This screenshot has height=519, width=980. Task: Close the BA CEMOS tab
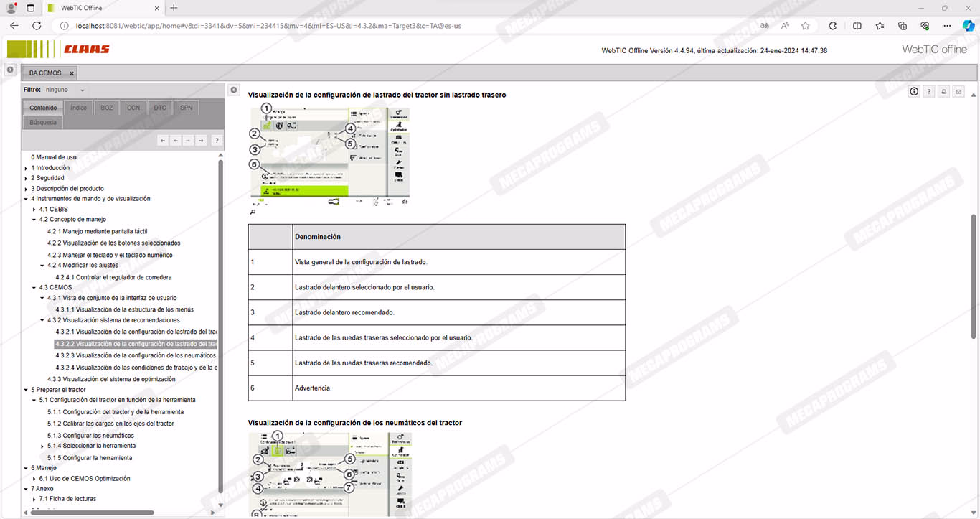tap(72, 73)
